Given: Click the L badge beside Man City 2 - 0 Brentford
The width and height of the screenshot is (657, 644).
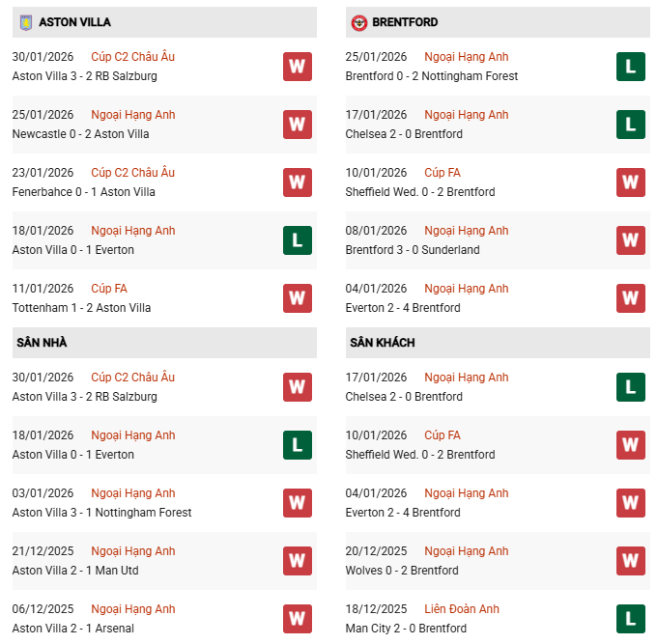Looking at the screenshot, I should [630, 619].
